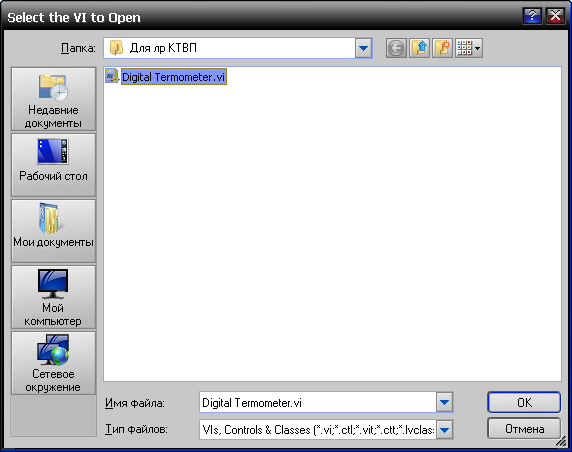Open Рабочий стол location

click(x=53, y=165)
